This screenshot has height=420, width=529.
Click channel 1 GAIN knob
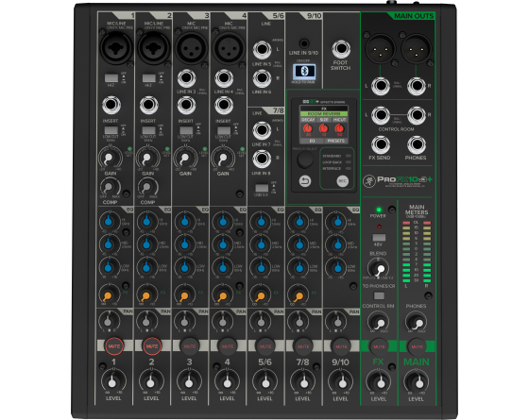tap(110, 158)
